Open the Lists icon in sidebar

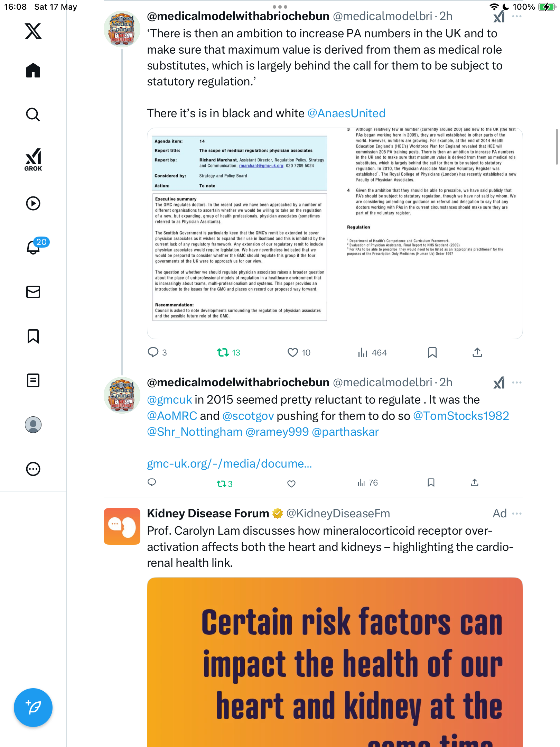33,380
